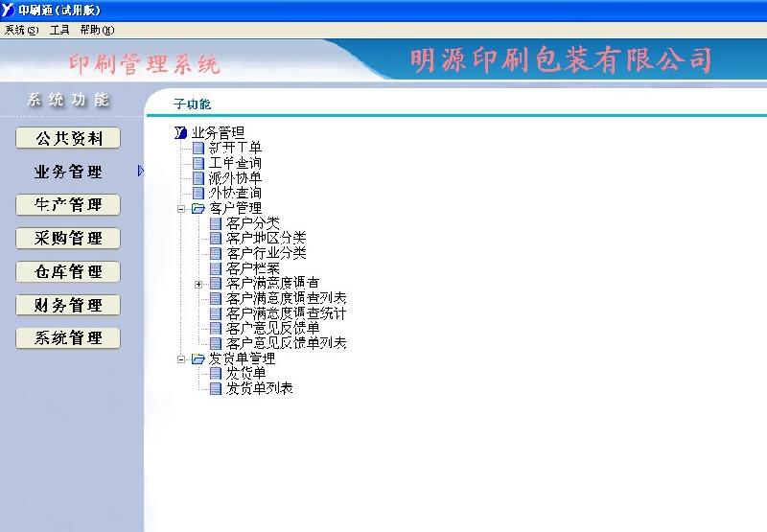Click the document icon beside 发货单列表
Image resolution: width=767 pixels, height=532 pixels.
pyautogui.click(x=216, y=389)
